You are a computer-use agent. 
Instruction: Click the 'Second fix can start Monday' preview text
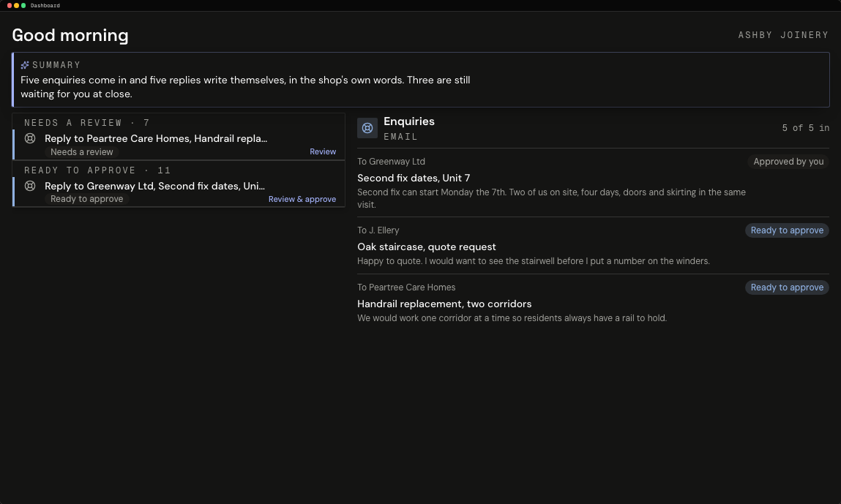click(551, 198)
